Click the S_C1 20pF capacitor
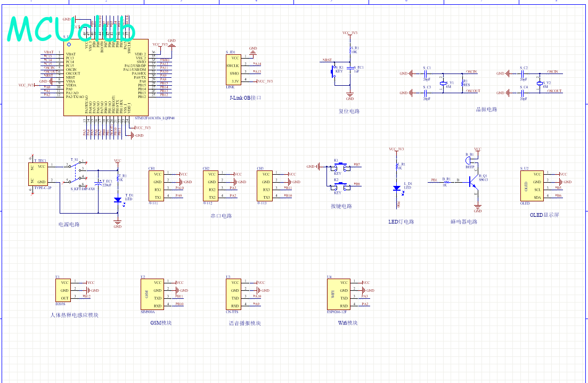Screen dimensions: 588x383 tap(426, 74)
